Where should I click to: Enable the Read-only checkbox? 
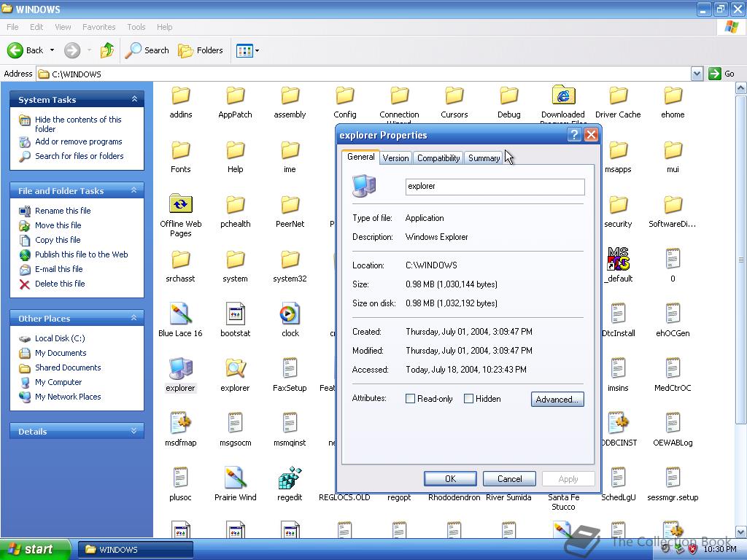pos(410,399)
